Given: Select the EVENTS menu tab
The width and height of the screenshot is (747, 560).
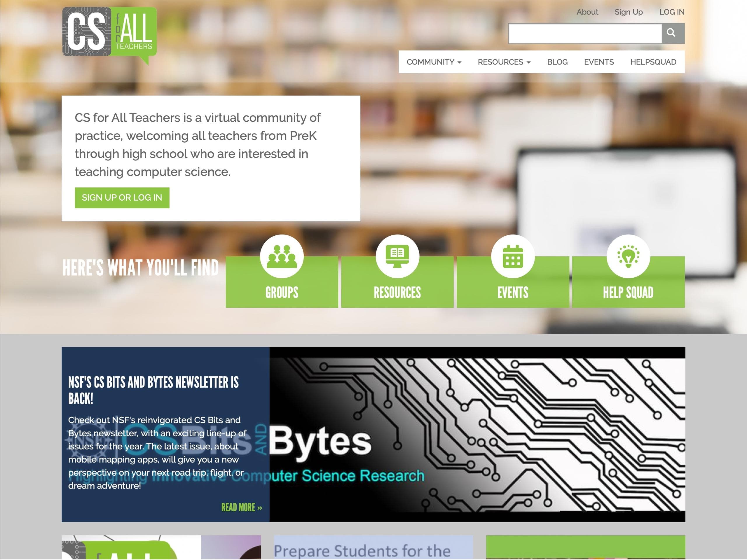Looking at the screenshot, I should point(599,62).
